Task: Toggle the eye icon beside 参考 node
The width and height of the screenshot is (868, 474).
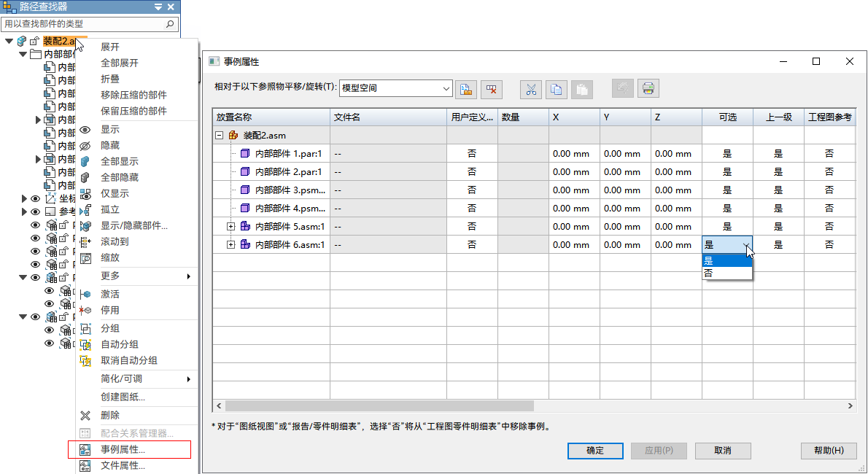Action: 36,211
